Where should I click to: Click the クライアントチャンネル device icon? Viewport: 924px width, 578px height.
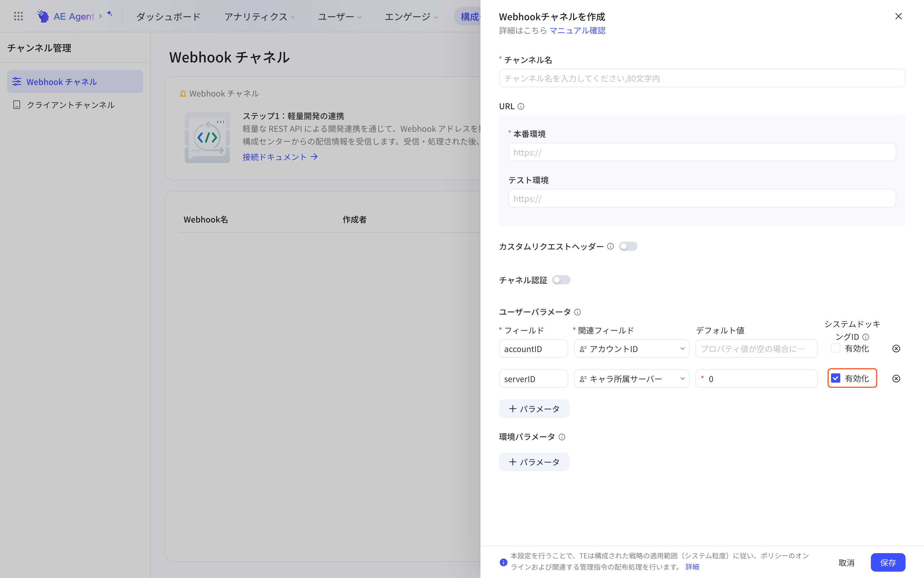click(17, 105)
